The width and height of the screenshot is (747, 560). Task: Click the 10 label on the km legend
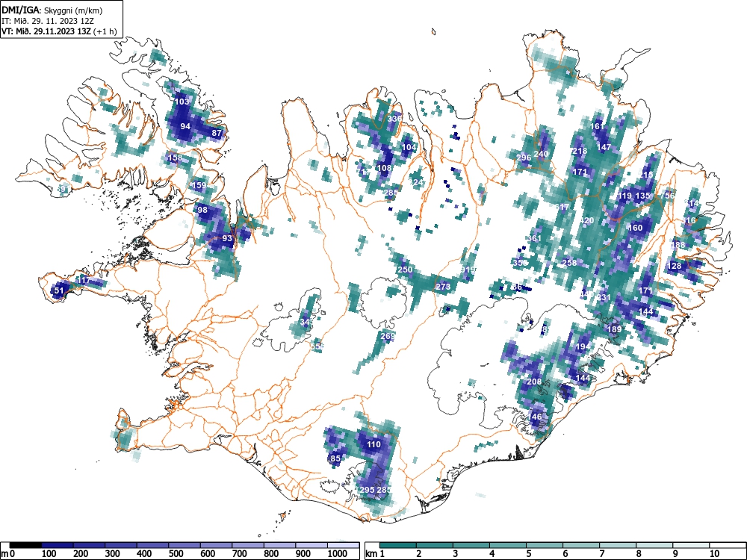coord(714,554)
